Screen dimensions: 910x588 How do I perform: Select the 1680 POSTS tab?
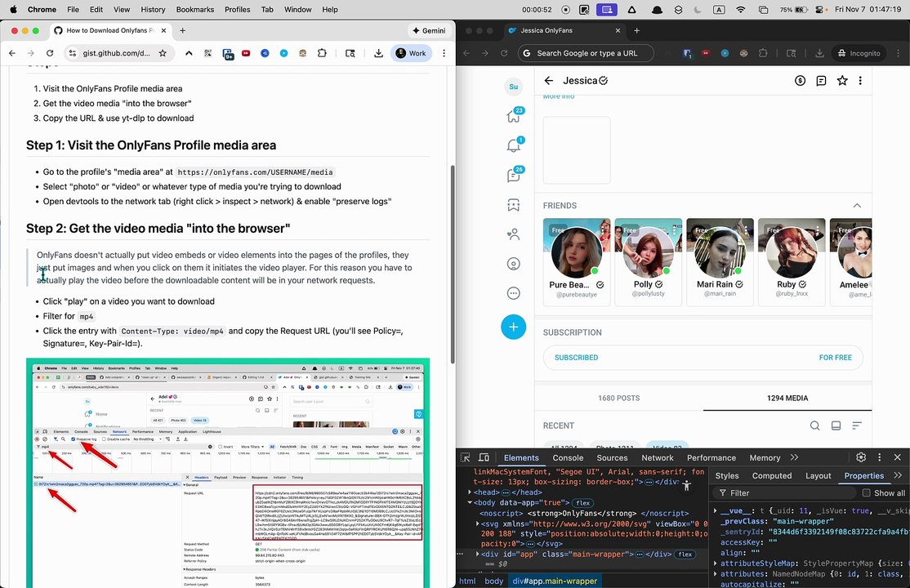pyautogui.click(x=618, y=399)
